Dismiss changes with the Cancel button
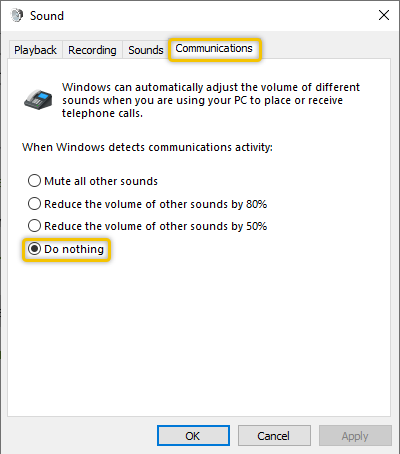400x454 pixels. [274, 436]
